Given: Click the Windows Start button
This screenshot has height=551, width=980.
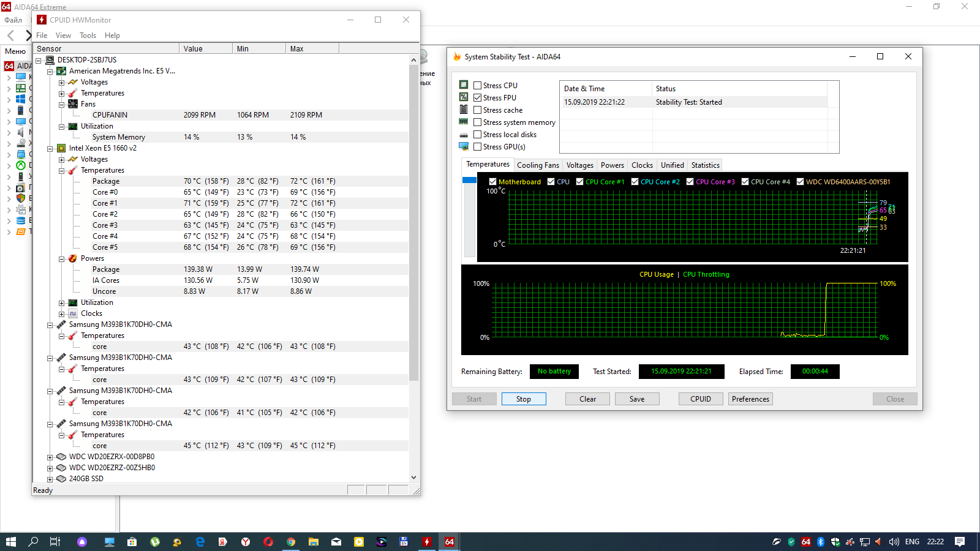Looking at the screenshot, I should tap(10, 542).
